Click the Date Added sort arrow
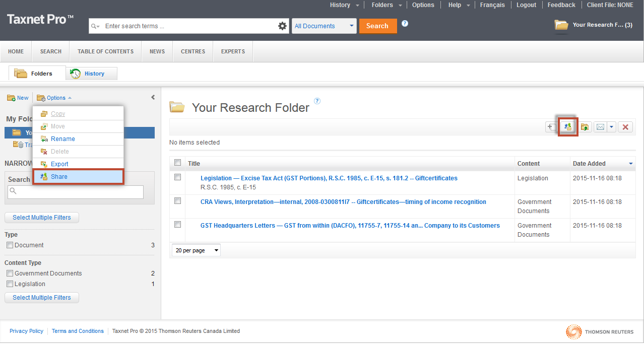644x345 pixels. click(631, 164)
